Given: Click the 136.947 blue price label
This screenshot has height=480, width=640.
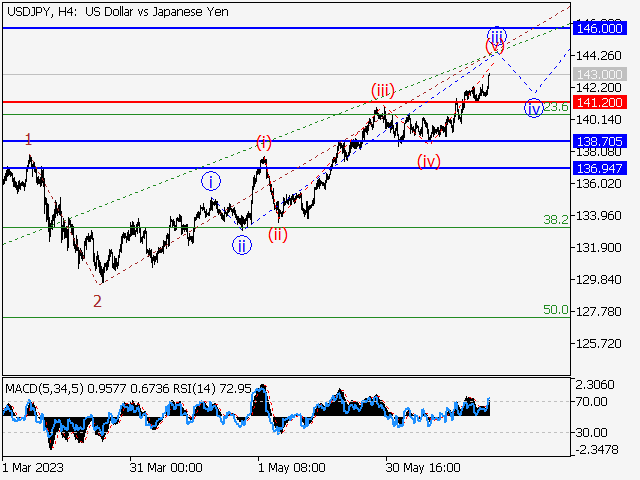Looking at the screenshot, I should pos(600,168).
